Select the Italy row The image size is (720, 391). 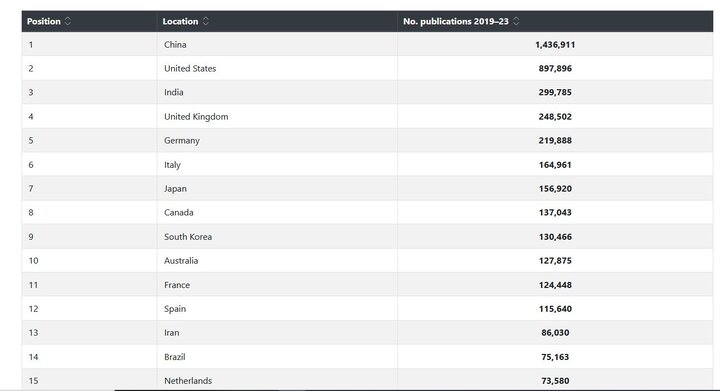pyautogui.click(x=367, y=164)
